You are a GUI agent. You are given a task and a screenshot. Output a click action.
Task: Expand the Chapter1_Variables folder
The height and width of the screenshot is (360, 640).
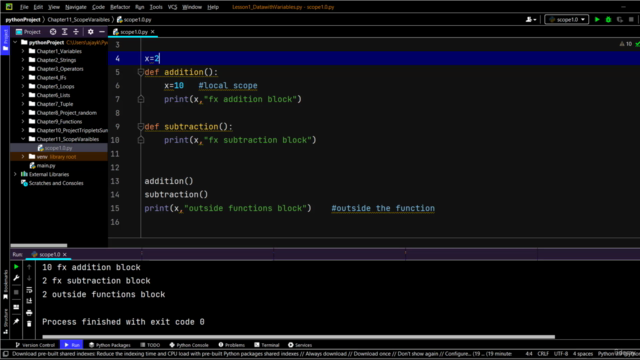[x=23, y=51]
